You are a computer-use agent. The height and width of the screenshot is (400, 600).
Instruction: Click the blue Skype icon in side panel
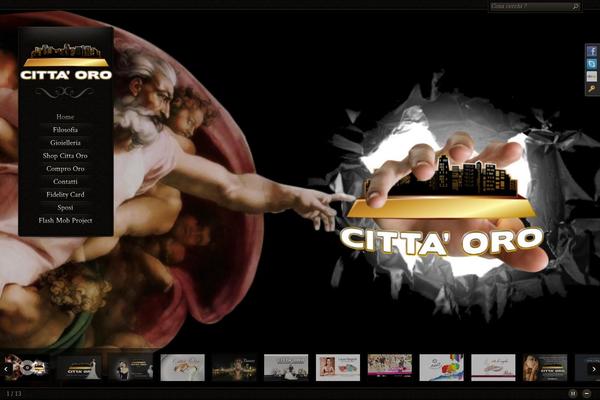click(x=592, y=64)
